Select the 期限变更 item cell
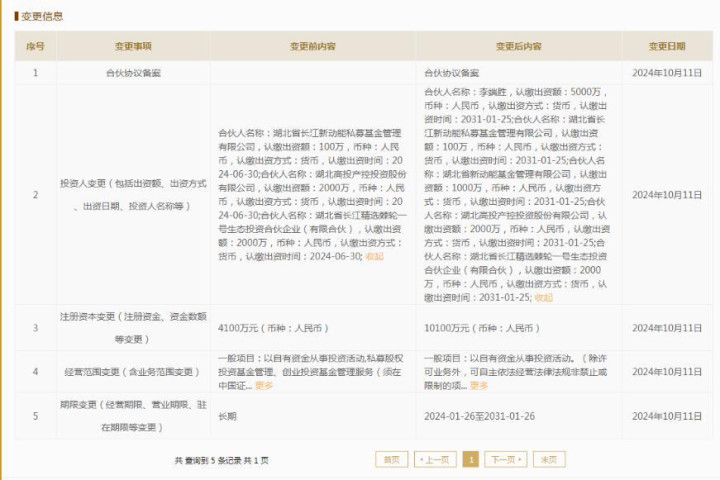This screenshot has width=720, height=480. tap(133, 416)
